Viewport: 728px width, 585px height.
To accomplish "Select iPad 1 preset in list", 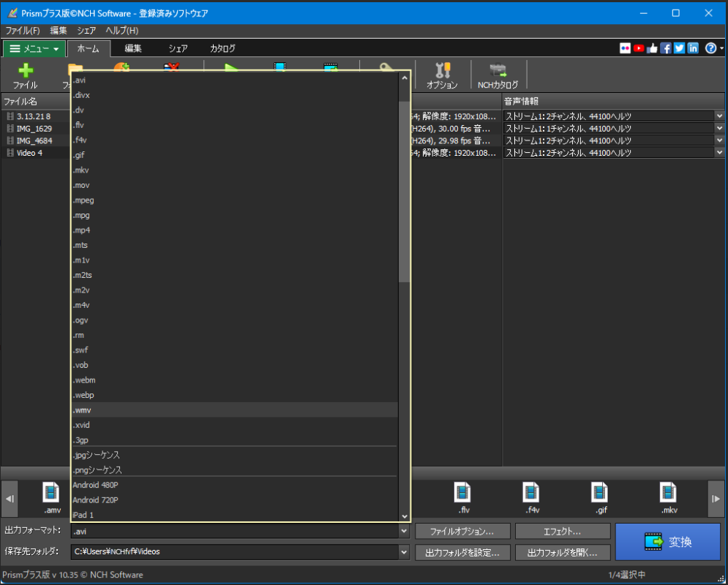I will pos(234,515).
